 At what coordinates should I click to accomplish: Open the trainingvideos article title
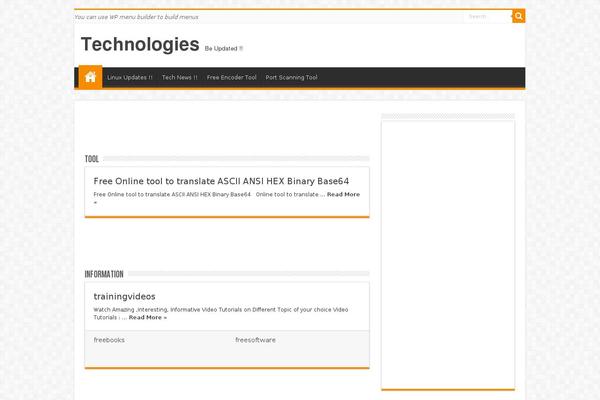pos(124,297)
